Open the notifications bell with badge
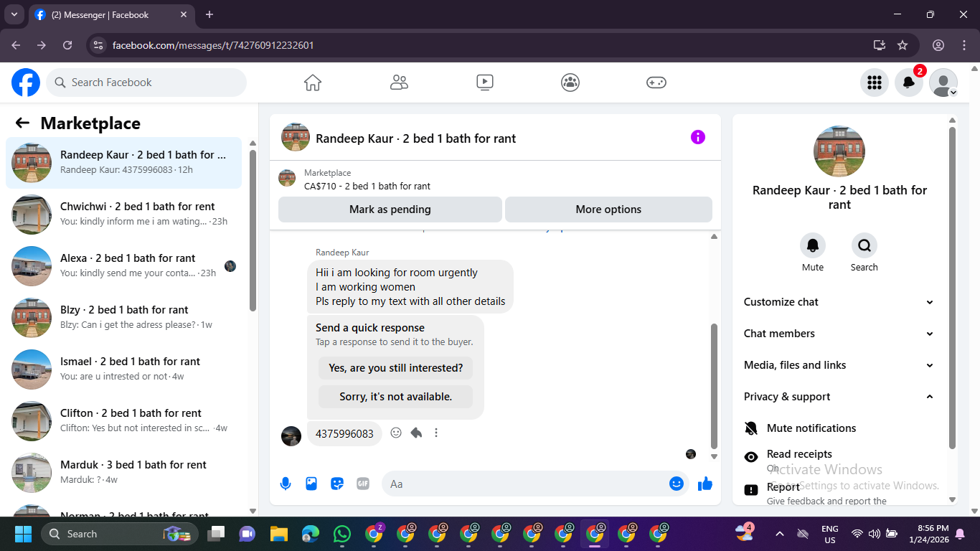This screenshot has height=551, width=980. tap(909, 83)
